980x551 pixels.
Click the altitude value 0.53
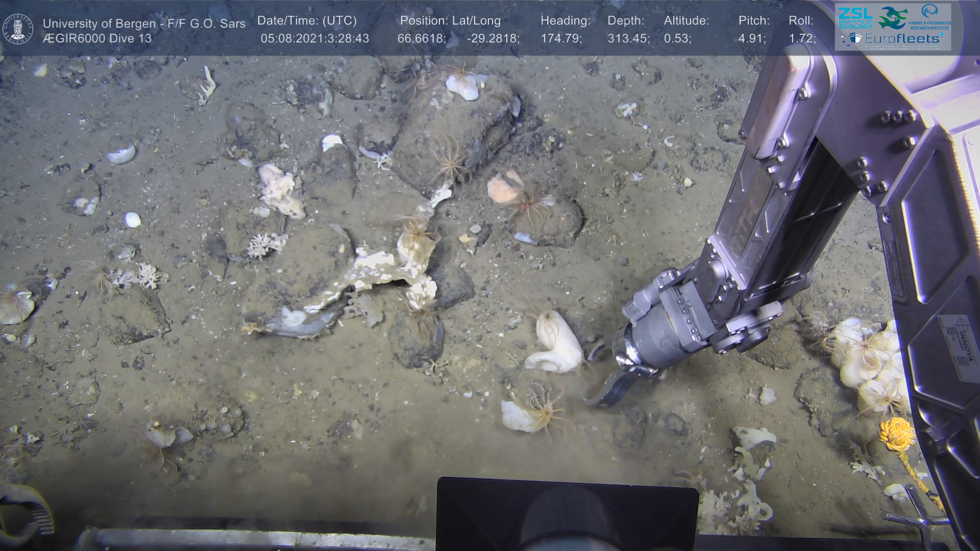pos(677,39)
